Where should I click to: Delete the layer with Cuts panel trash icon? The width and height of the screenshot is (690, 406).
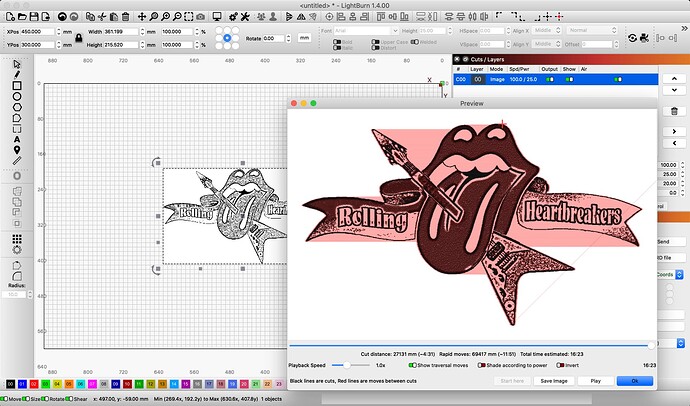[x=674, y=111]
